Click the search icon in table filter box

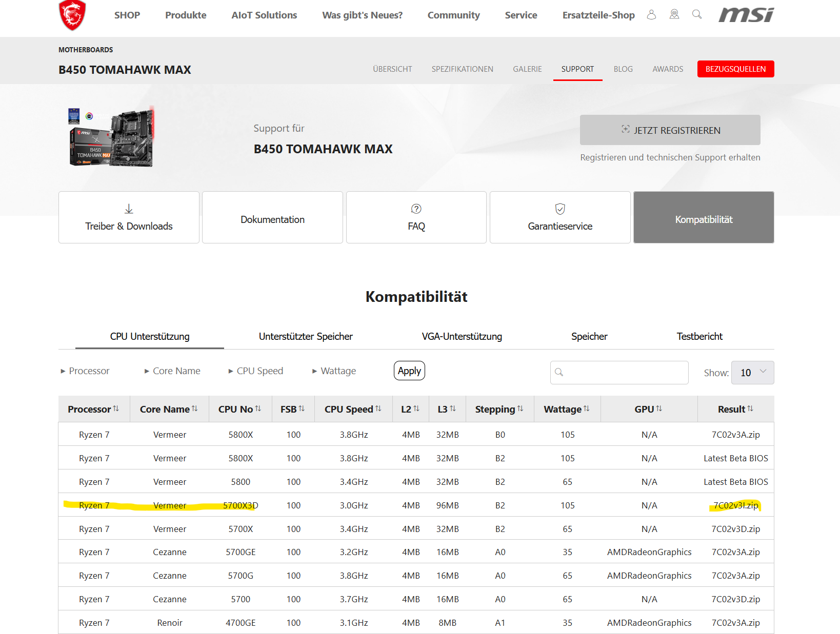559,372
